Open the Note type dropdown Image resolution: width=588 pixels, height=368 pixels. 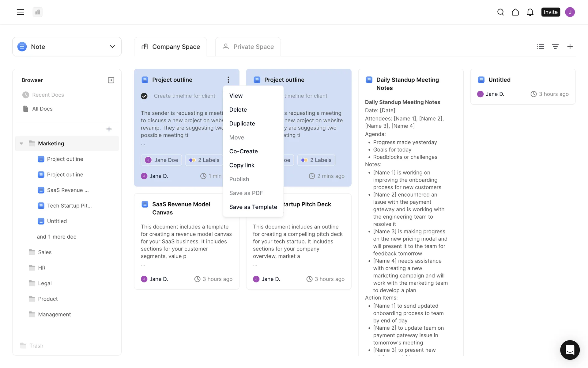pos(67,47)
